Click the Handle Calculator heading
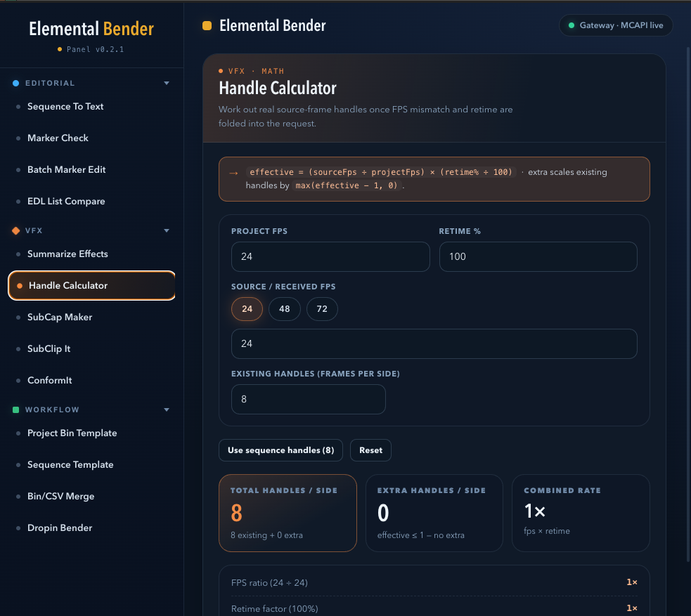 (278, 89)
